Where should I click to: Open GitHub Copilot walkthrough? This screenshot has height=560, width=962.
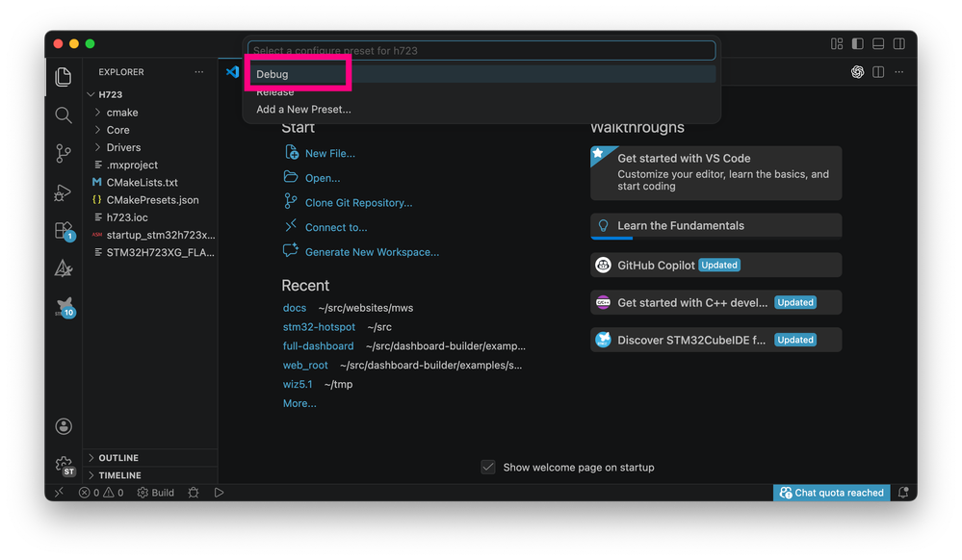click(x=716, y=265)
